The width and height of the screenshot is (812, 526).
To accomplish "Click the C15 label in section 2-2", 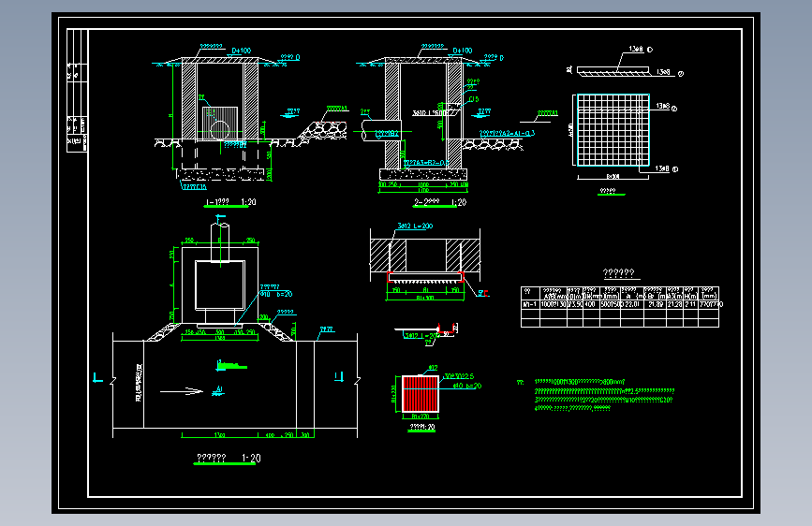I will pyautogui.click(x=473, y=99).
